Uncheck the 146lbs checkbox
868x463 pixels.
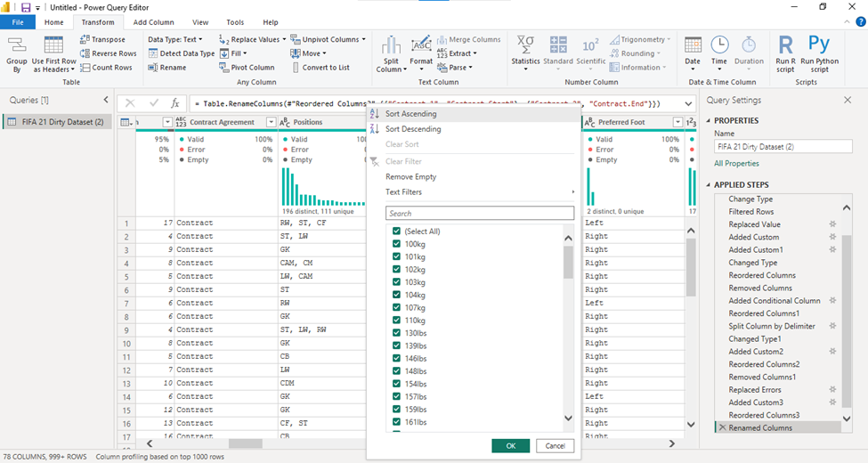tap(396, 358)
